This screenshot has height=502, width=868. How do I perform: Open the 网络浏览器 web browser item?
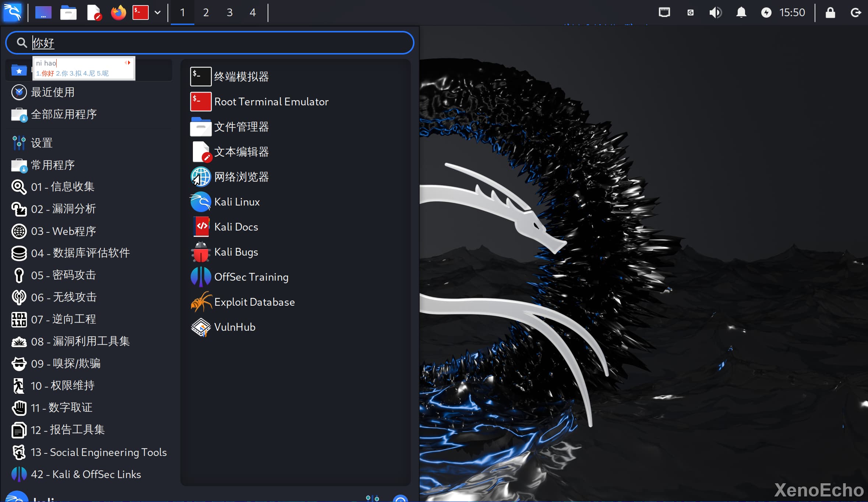tap(241, 177)
